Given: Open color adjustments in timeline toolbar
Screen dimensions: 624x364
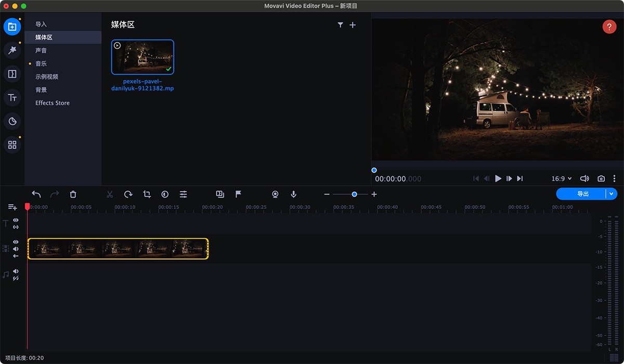Looking at the screenshot, I should (x=165, y=194).
